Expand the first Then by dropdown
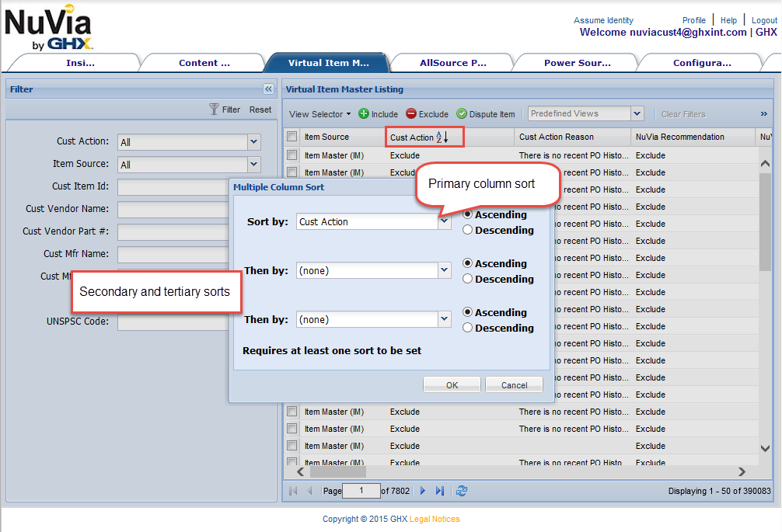The width and height of the screenshot is (782, 532). [445, 270]
